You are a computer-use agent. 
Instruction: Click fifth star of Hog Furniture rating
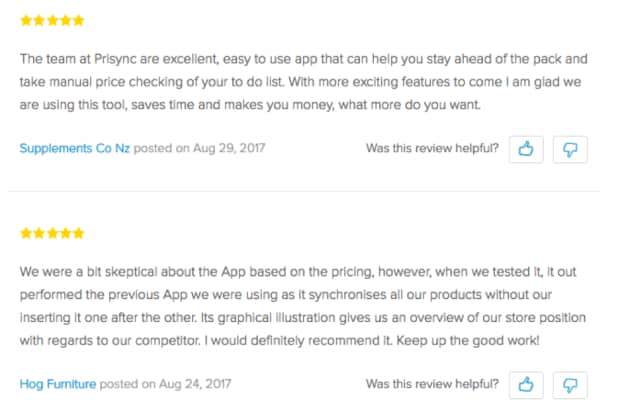click(x=78, y=233)
